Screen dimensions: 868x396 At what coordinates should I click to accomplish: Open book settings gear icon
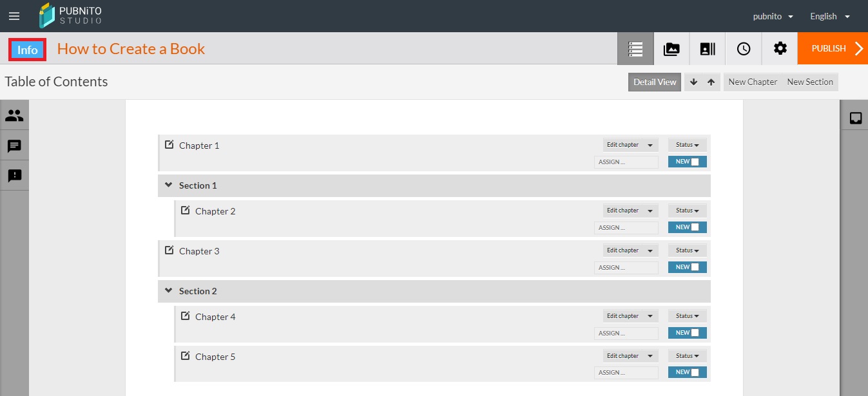[780, 49]
